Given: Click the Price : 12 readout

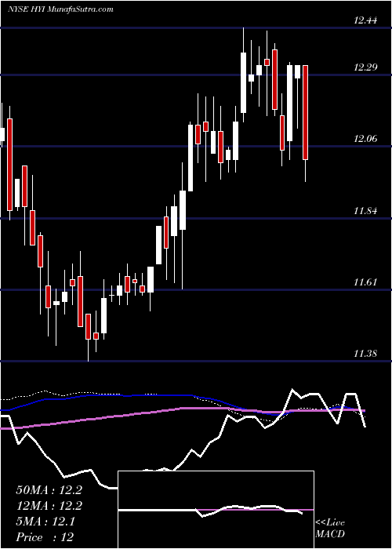Looking at the screenshot, I should click(45, 537).
